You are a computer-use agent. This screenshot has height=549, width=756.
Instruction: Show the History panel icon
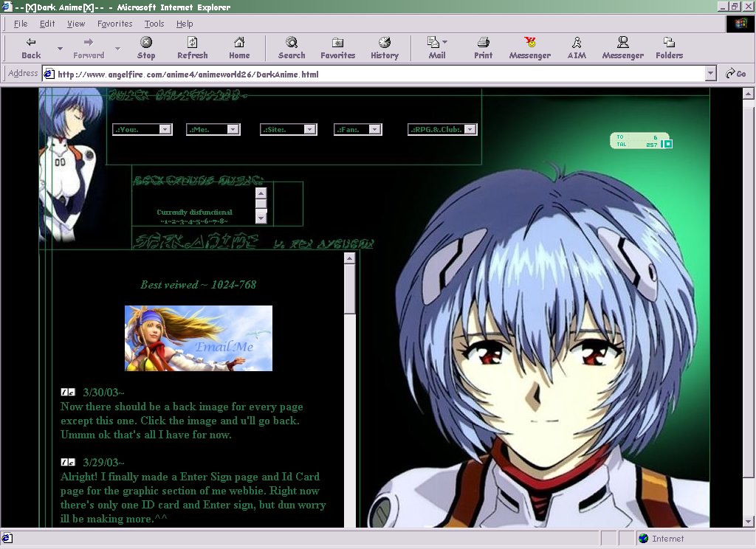[385, 43]
